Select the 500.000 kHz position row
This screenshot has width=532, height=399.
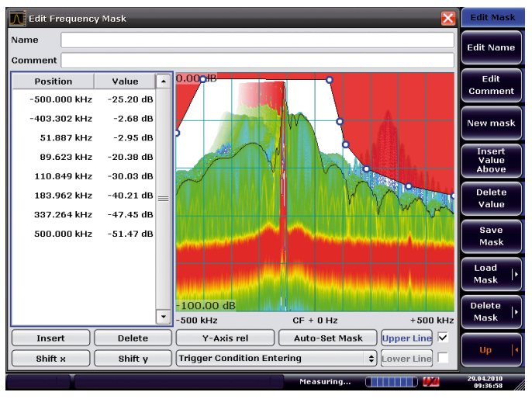[64, 234]
